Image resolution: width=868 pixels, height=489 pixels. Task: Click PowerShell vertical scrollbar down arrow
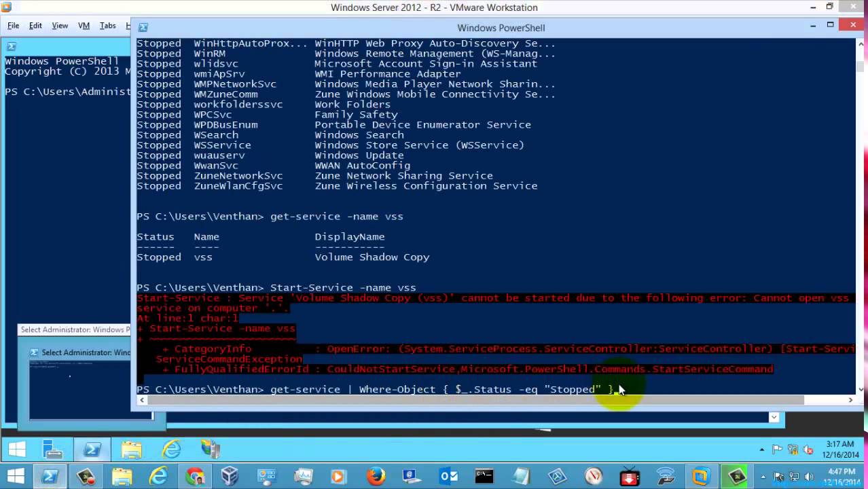click(x=861, y=389)
